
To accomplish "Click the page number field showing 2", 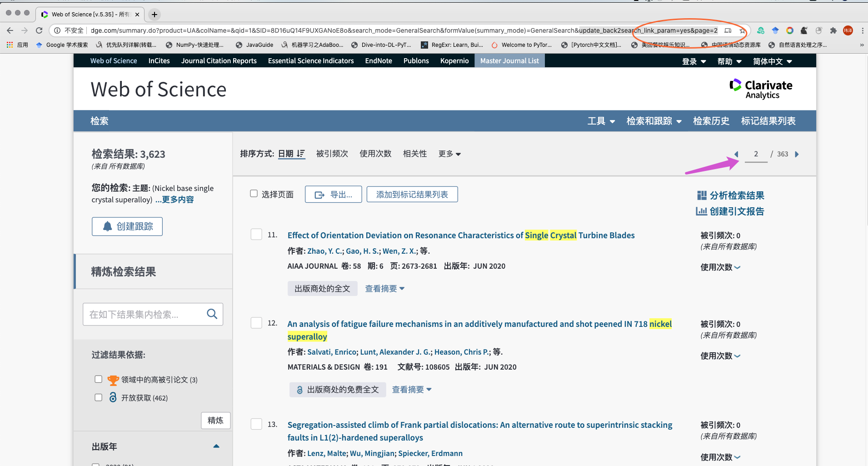I will click(756, 154).
